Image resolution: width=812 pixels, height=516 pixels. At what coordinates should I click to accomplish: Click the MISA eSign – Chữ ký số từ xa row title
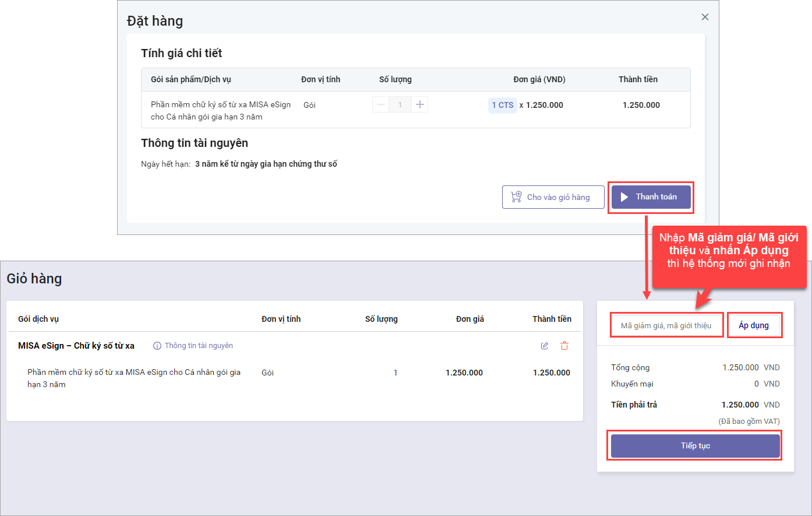[76, 346]
